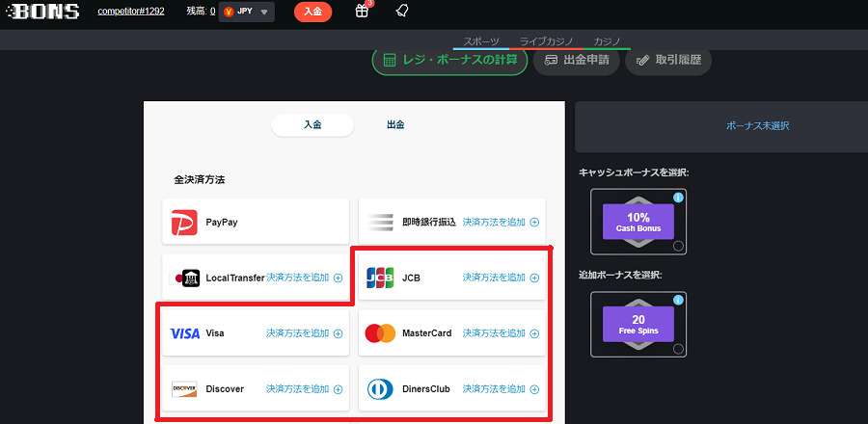The width and height of the screenshot is (868, 424).
Task: Click plus icon in LocalTransfer row
Action: [x=338, y=278]
